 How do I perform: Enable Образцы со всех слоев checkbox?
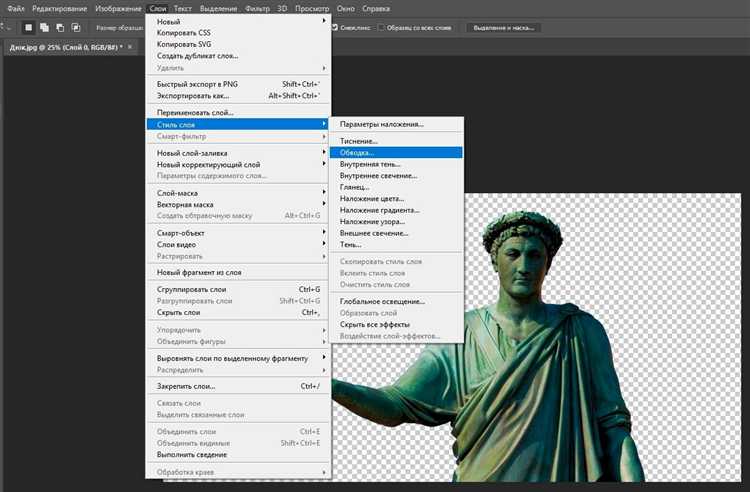(x=381, y=28)
